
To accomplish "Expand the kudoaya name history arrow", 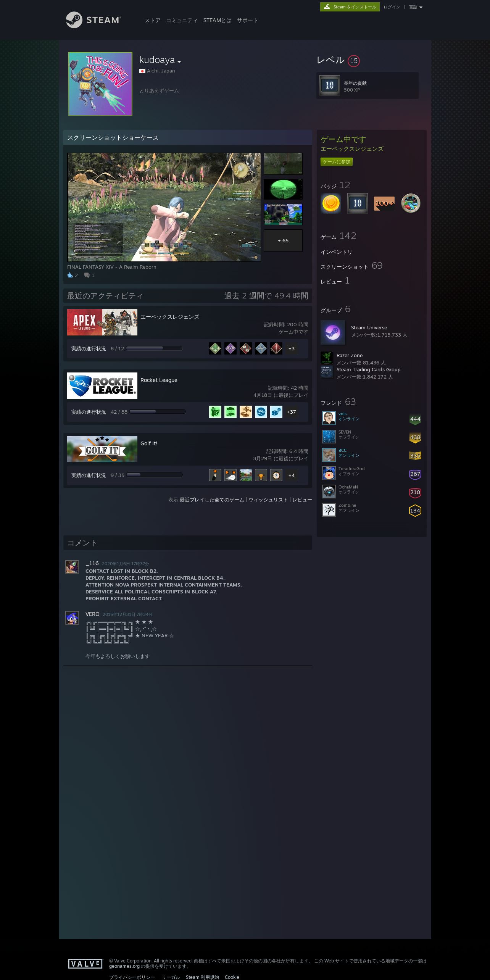I will [179, 62].
